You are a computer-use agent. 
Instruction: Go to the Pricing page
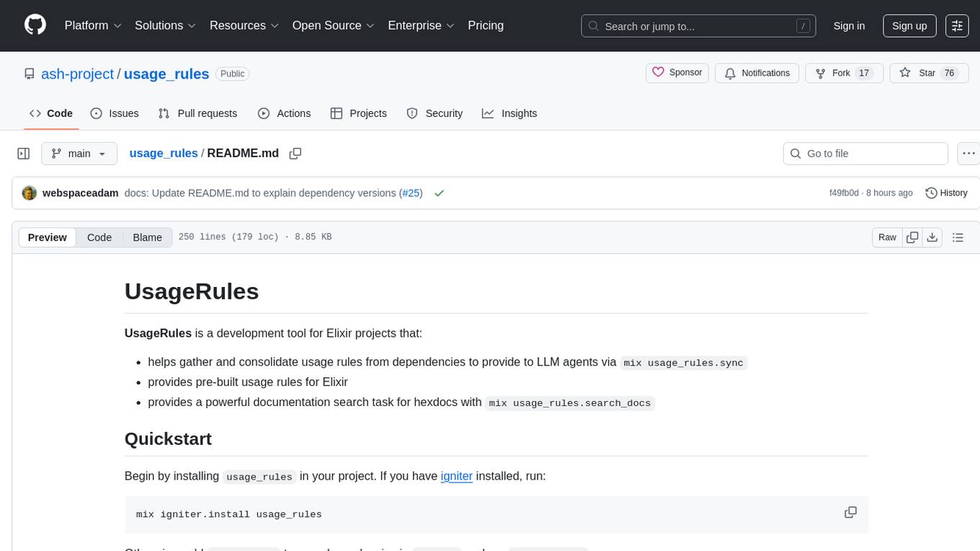(486, 25)
